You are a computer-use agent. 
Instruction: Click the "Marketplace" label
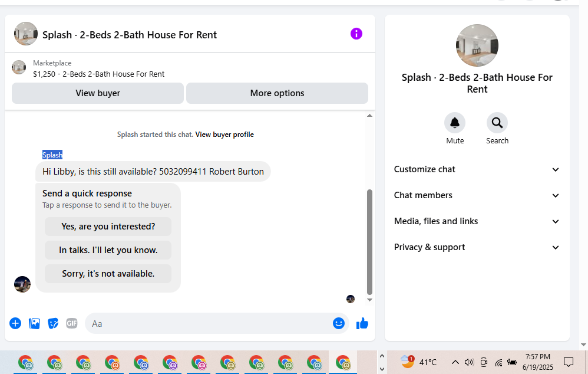tap(52, 63)
